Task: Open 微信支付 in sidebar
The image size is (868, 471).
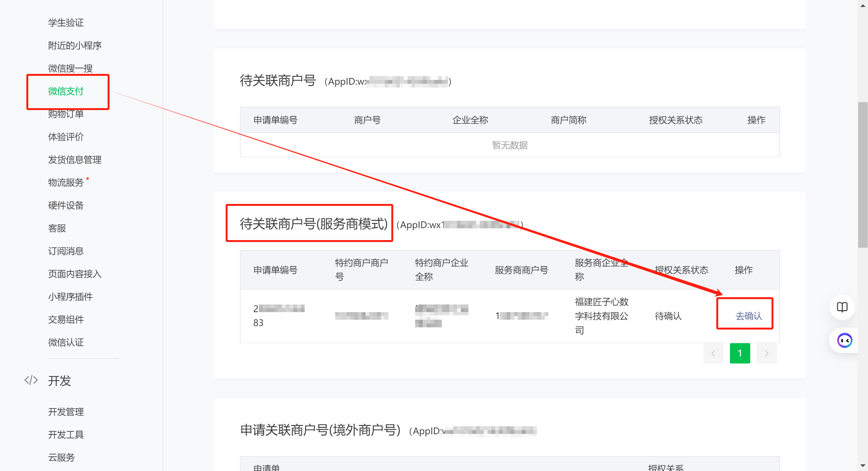Action: (66, 91)
